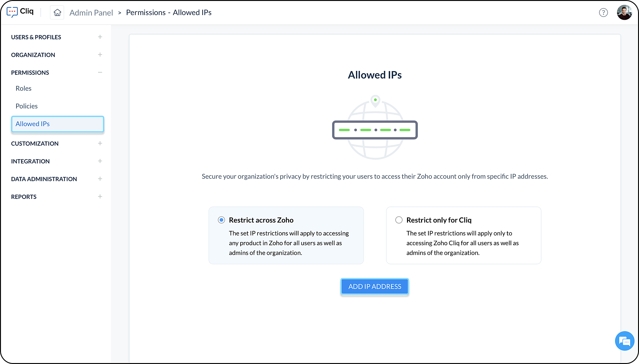Select the Allowed IPs sidebar item

pos(58,124)
